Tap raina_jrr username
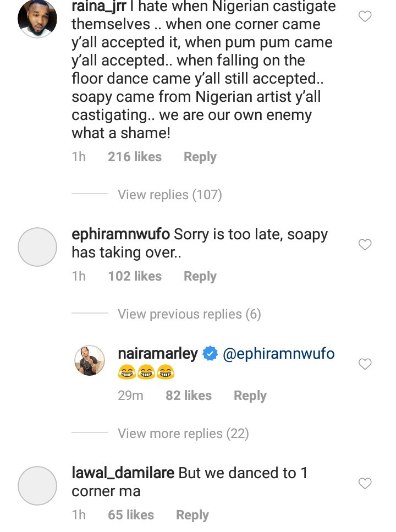 click(x=100, y=6)
